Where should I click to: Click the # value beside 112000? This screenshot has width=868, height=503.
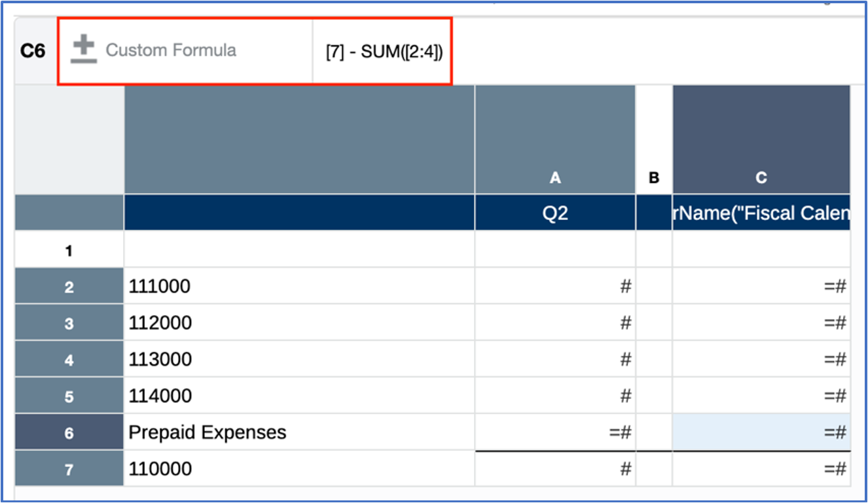625,322
